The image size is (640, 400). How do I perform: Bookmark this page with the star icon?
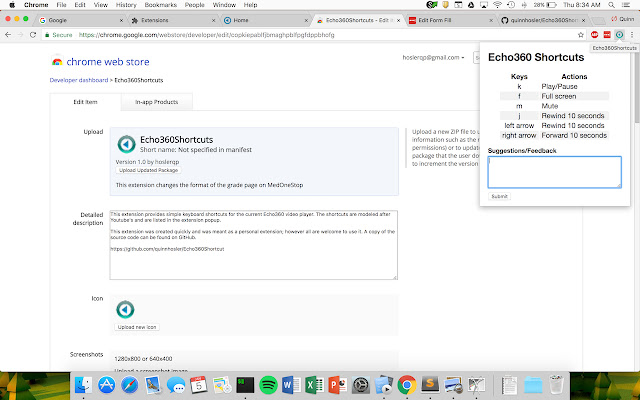581,35
